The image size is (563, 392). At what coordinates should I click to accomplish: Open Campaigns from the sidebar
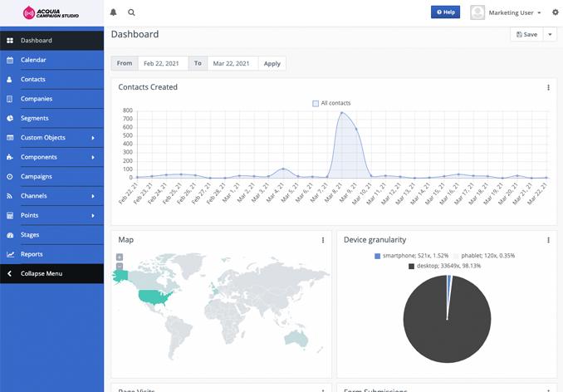click(x=37, y=176)
